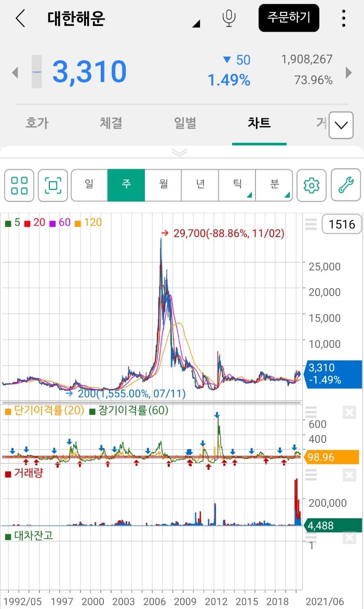Tap price chart panel hamburger handle
364x609 pixels.
(311, 224)
